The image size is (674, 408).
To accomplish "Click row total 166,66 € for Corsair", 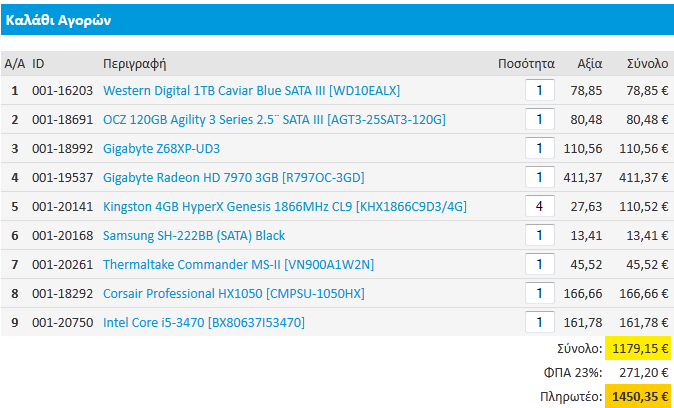I will tap(643, 294).
